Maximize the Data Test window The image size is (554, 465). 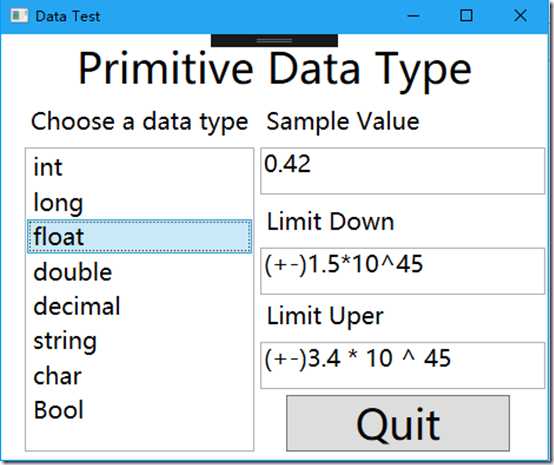[x=466, y=16]
